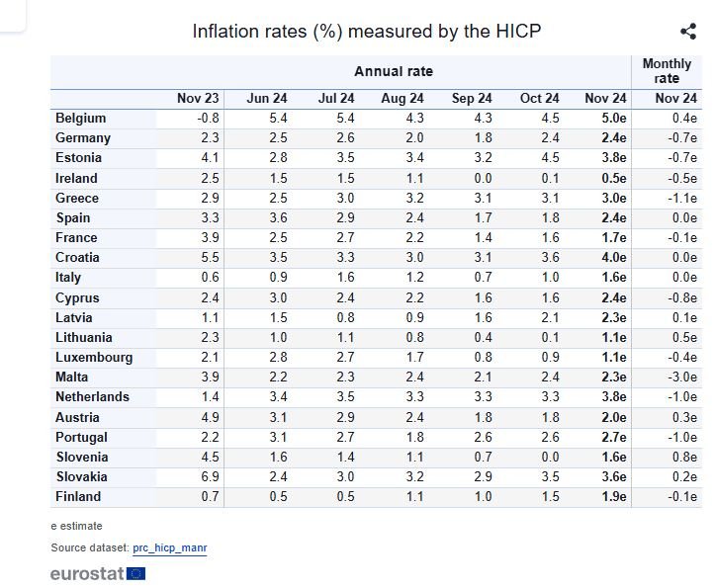715x588 pixels.
Task: Click the chart title about HICP inflation rates
Action: click(367, 32)
